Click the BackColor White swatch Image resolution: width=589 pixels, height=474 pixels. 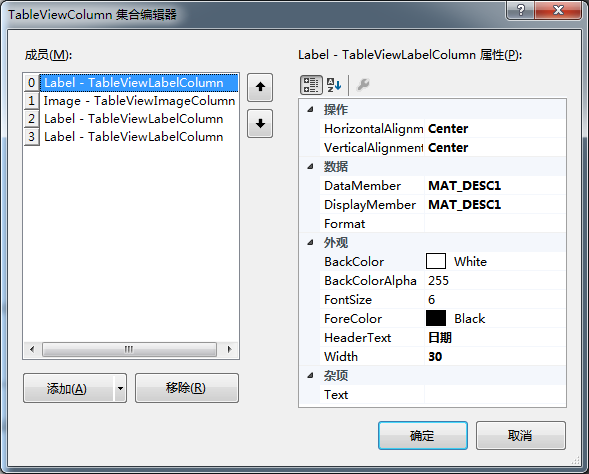click(x=436, y=261)
